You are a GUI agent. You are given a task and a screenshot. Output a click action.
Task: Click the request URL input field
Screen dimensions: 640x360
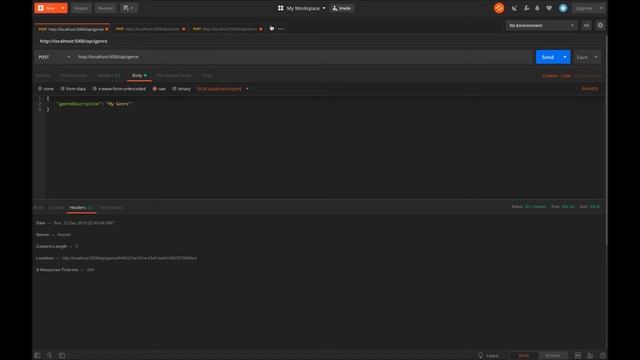pos(303,57)
